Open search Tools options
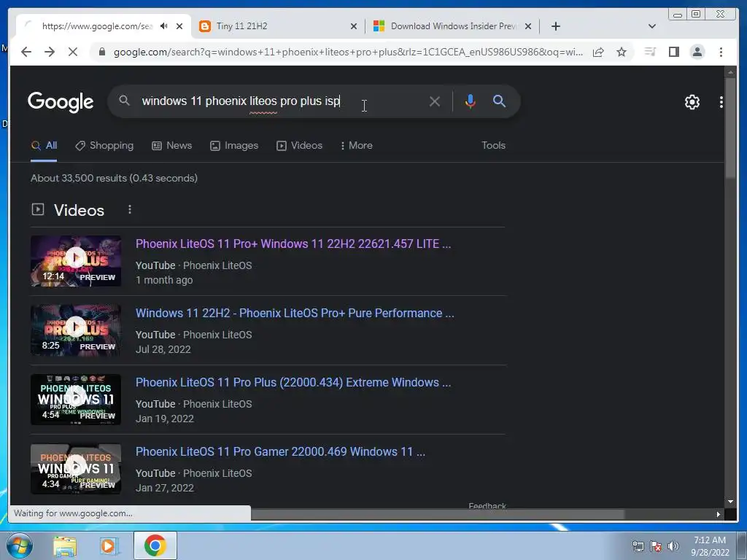Screen dimensions: 747x560 pos(493,146)
